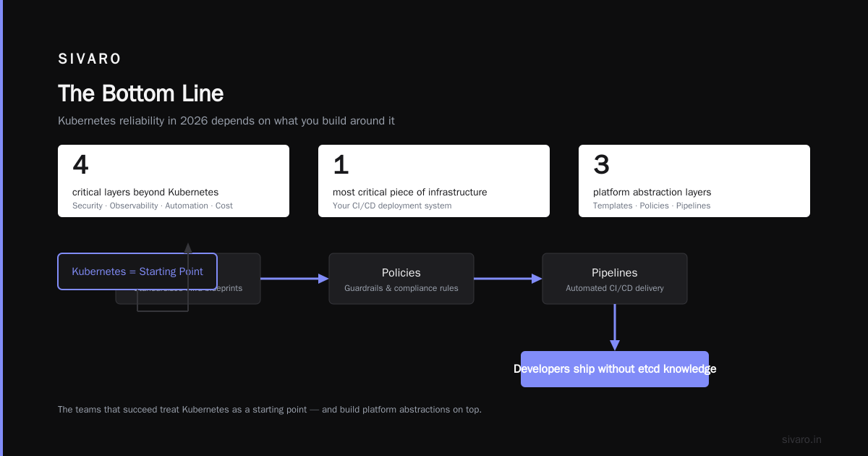The image size is (868, 456).
Task: Select Security · Observability · Automation · Cost text
Action: click(153, 206)
